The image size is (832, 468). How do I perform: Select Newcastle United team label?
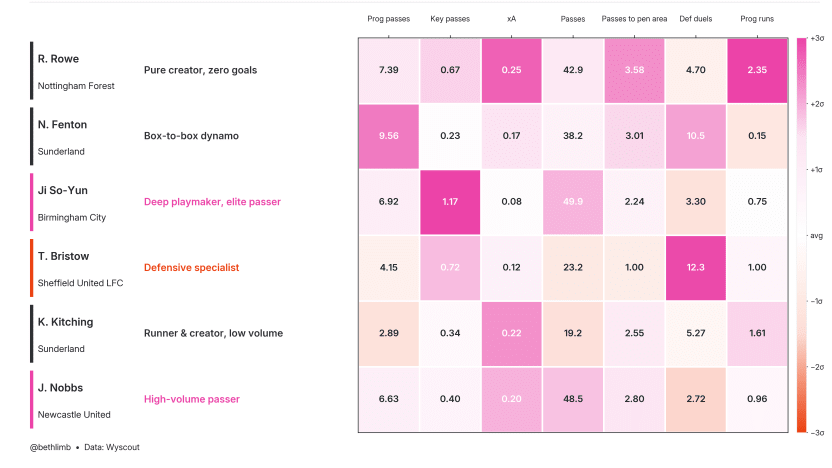74,414
